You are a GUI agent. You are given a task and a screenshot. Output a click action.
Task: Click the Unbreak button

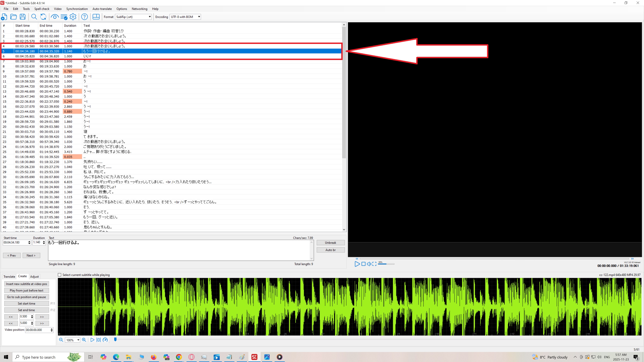pos(331,243)
